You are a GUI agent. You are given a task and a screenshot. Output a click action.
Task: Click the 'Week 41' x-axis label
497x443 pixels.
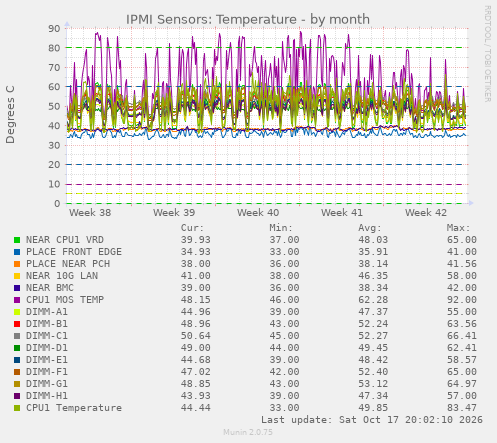(342, 213)
